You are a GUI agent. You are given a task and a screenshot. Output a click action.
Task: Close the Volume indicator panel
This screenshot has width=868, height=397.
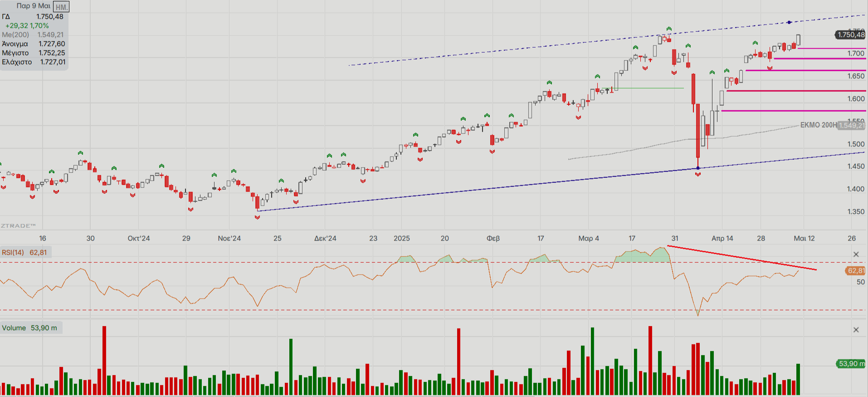pyautogui.click(x=856, y=330)
